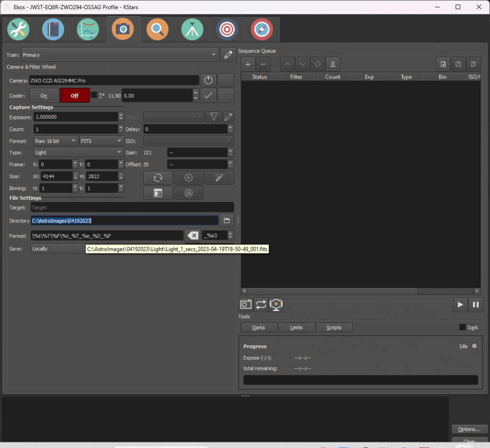Expand the Save Locally dropdown
Screen dimensions: 490x448
tap(58, 248)
